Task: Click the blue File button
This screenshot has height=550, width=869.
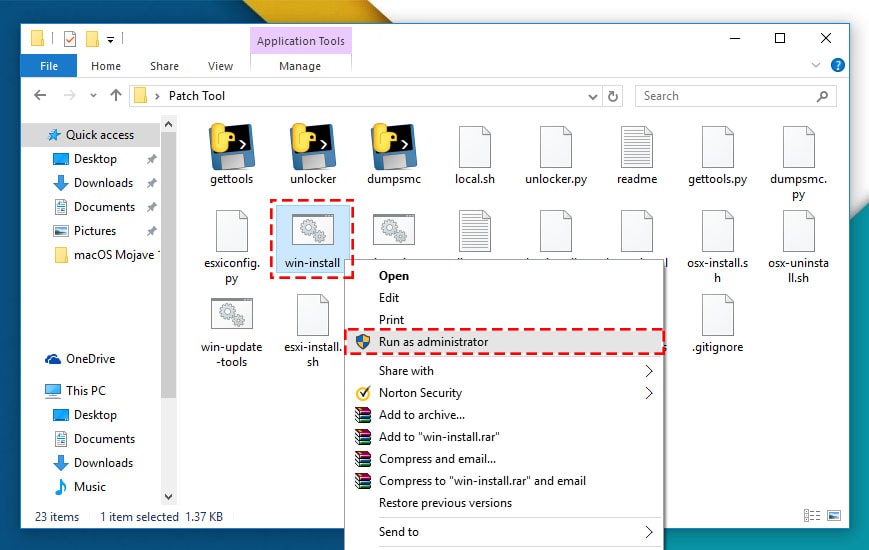Action: (49, 66)
